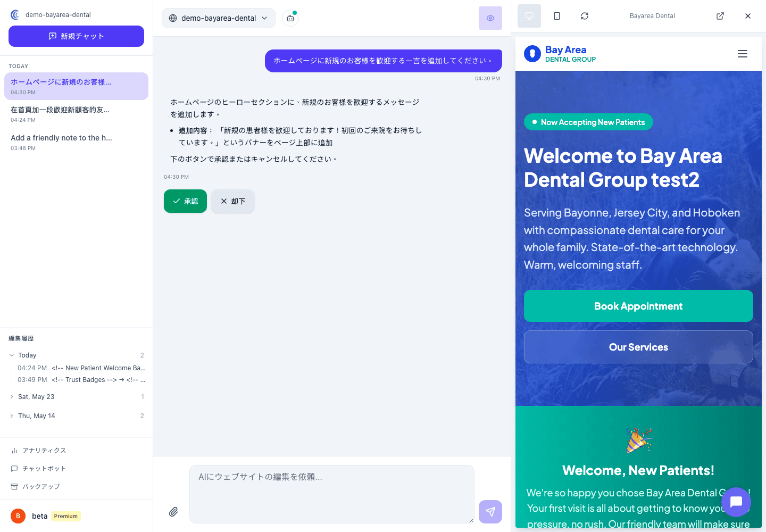
Task: Click Book Appointment in preview
Action: [x=638, y=306]
